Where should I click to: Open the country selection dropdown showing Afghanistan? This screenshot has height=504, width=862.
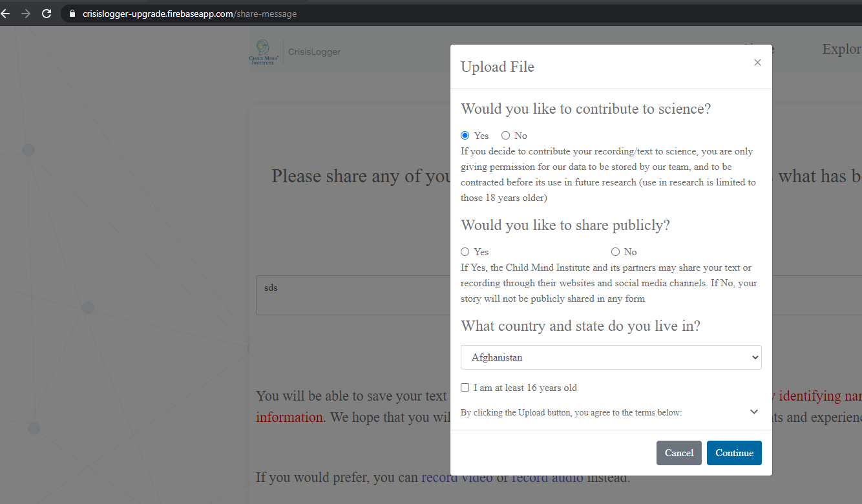point(611,357)
